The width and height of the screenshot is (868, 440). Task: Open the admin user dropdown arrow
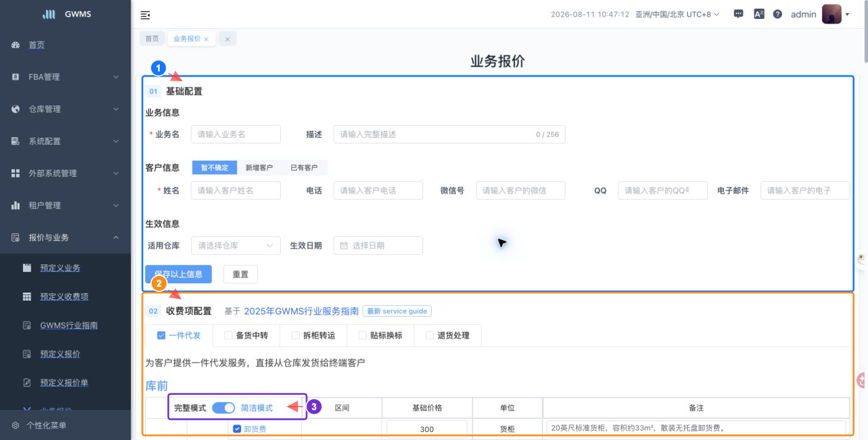[x=847, y=15]
